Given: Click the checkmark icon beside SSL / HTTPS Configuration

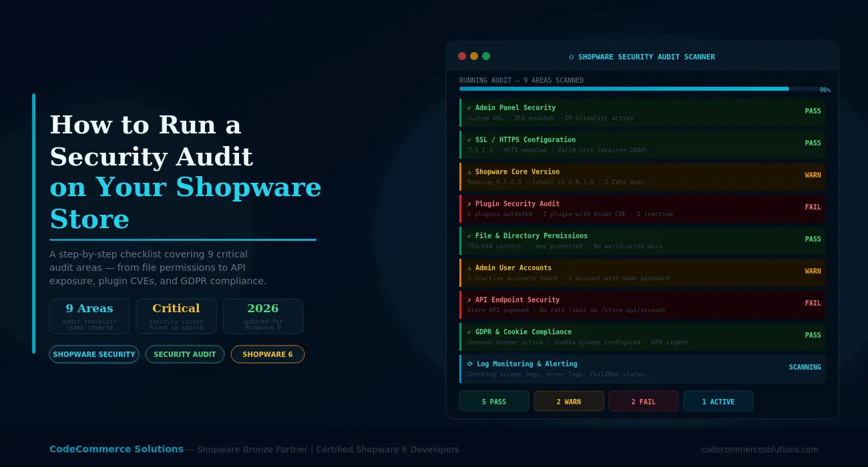Looking at the screenshot, I should click(x=469, y=139).
